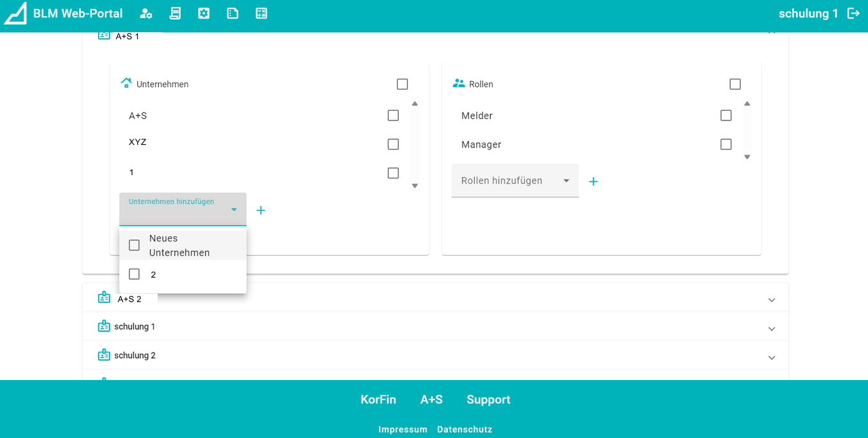Click the note file icon in header

coord(233,14)
